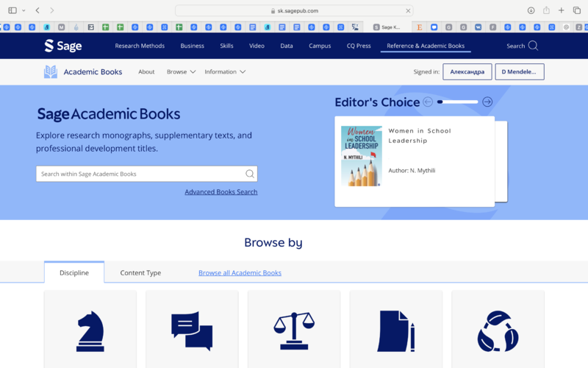The height and width of the screenshot is (368, 588).
Task: Open the Business navigation item
Action: click(x=193, y=46)
